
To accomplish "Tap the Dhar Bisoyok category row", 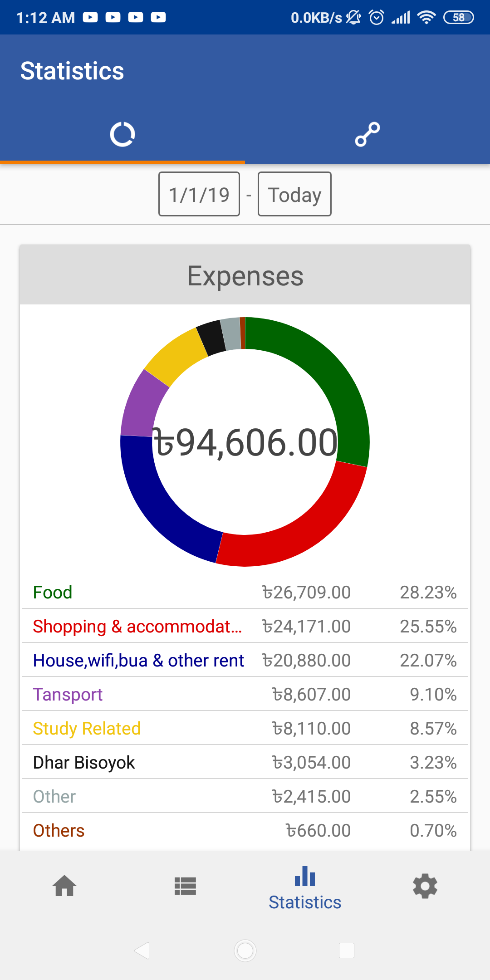I will 245,763.
